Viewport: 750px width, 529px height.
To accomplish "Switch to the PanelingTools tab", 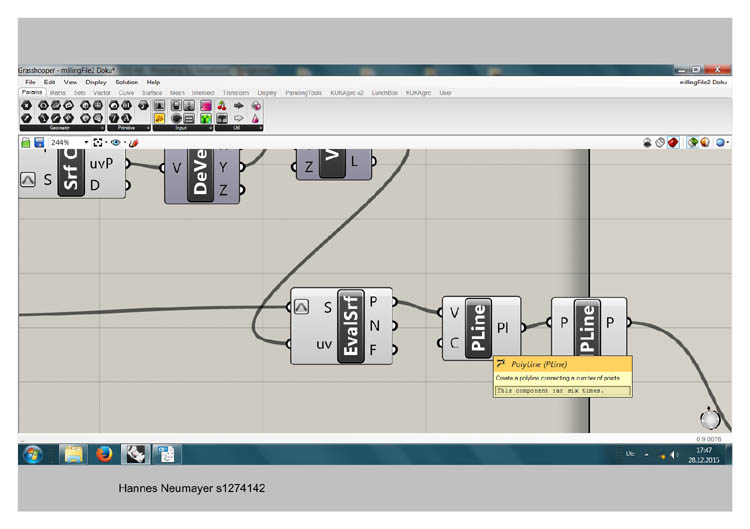I will [x=304, y=93].
